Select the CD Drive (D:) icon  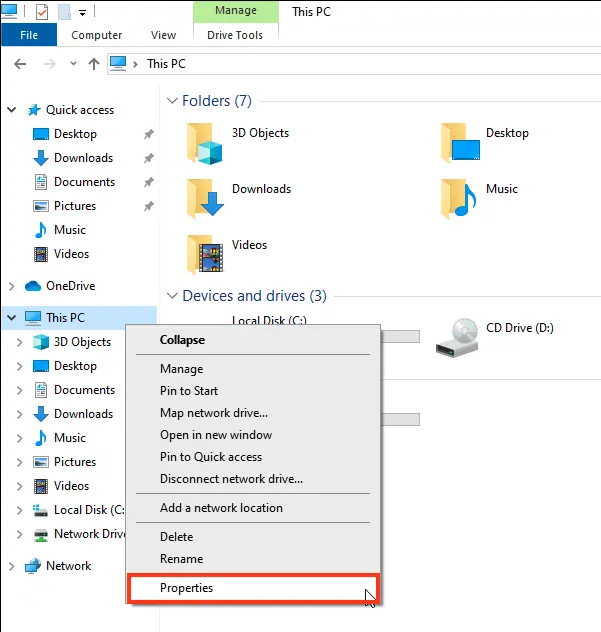tap(457, 338)
